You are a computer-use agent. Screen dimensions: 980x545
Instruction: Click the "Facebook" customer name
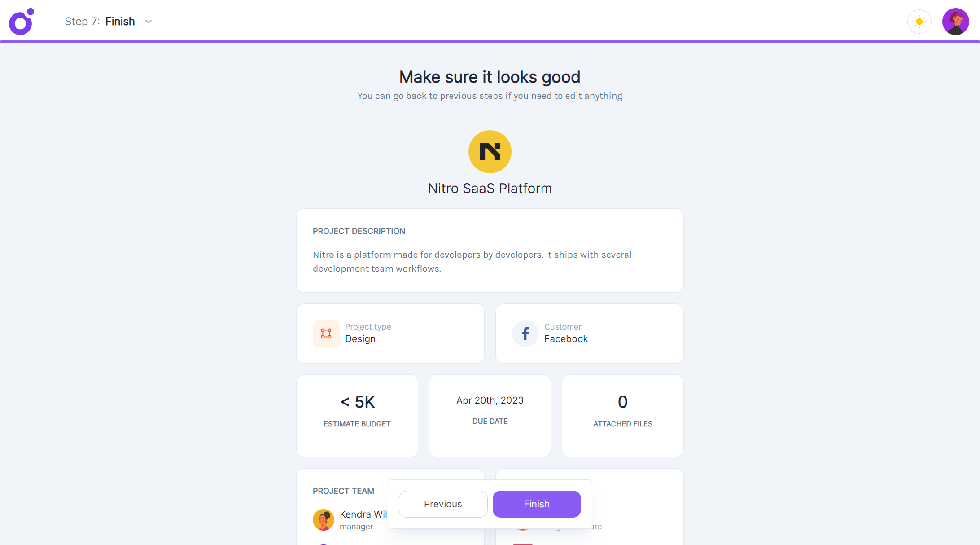[566, 339]
